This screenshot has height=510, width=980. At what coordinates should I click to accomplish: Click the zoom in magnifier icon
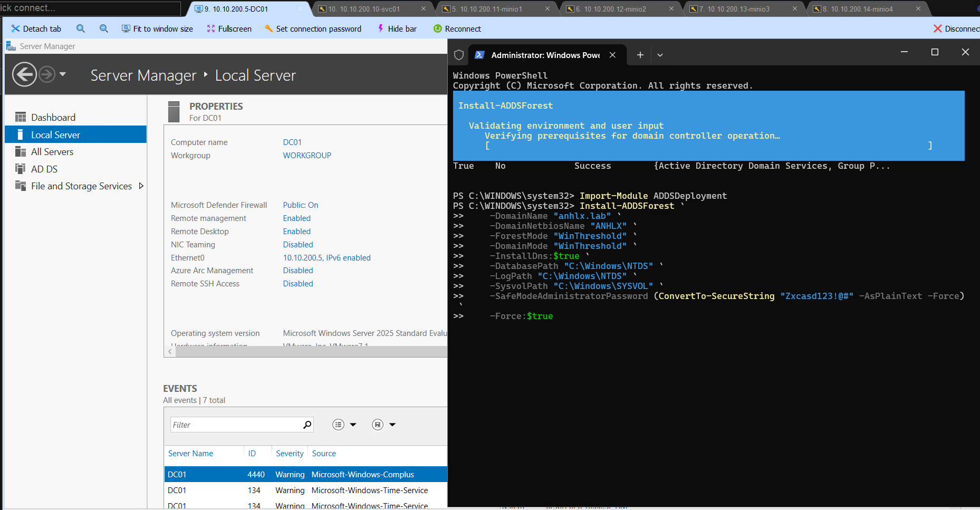point(81,29)
